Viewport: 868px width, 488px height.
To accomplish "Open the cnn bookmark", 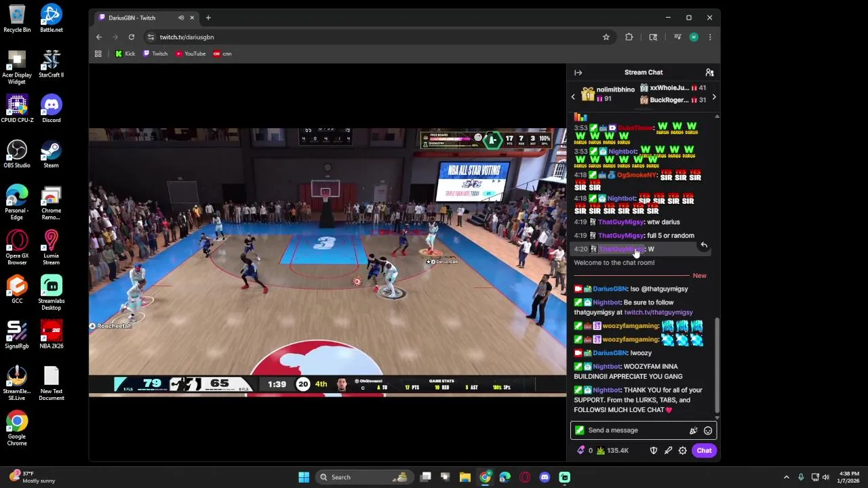I will (x=222, y=54).
